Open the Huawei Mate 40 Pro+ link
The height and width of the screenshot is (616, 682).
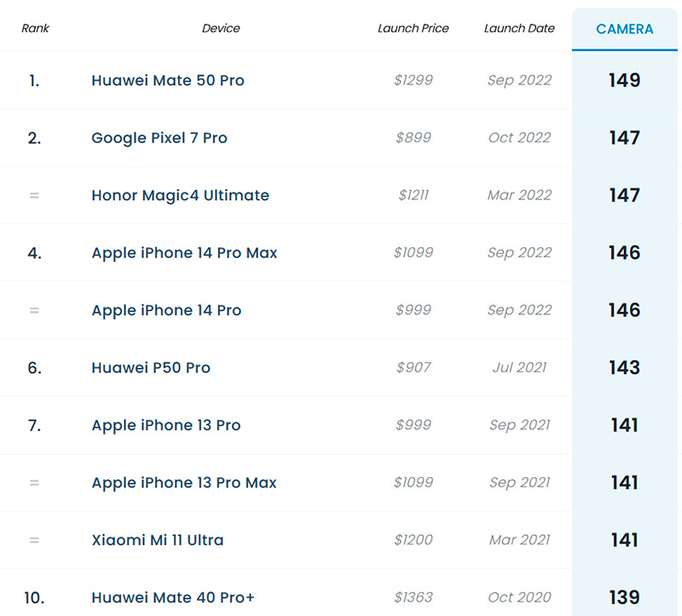[x=173, y=597]
